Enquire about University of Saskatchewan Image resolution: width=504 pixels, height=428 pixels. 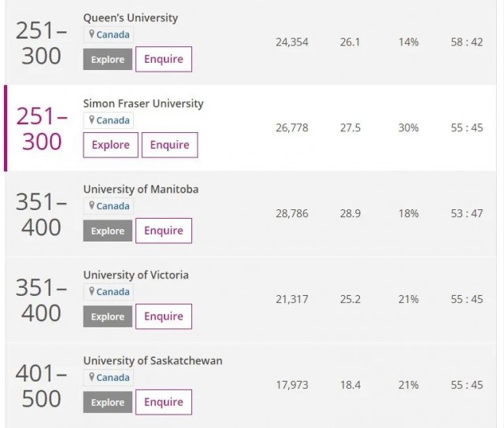pos(164,402)
